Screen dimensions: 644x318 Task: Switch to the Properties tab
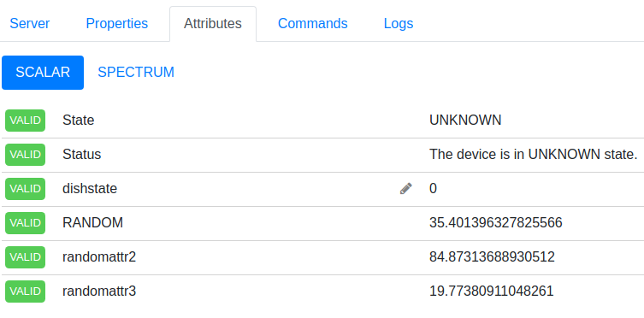click(116, 23)
